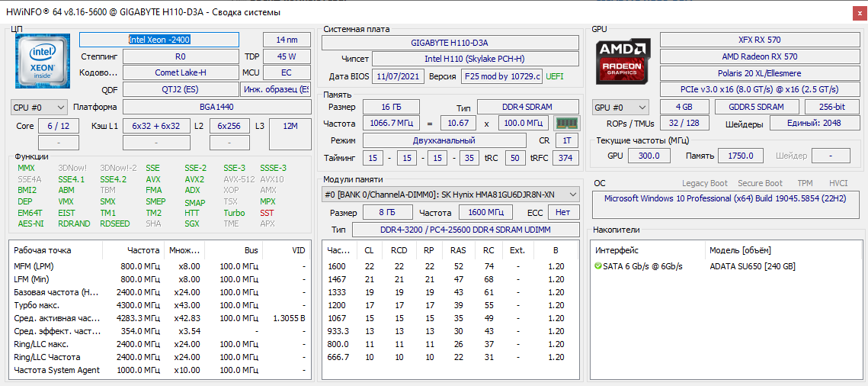Image resolution: width=868 pixels, height=386 pixels.
Task: Click the VID column header
Action: (x=285, y=250)
